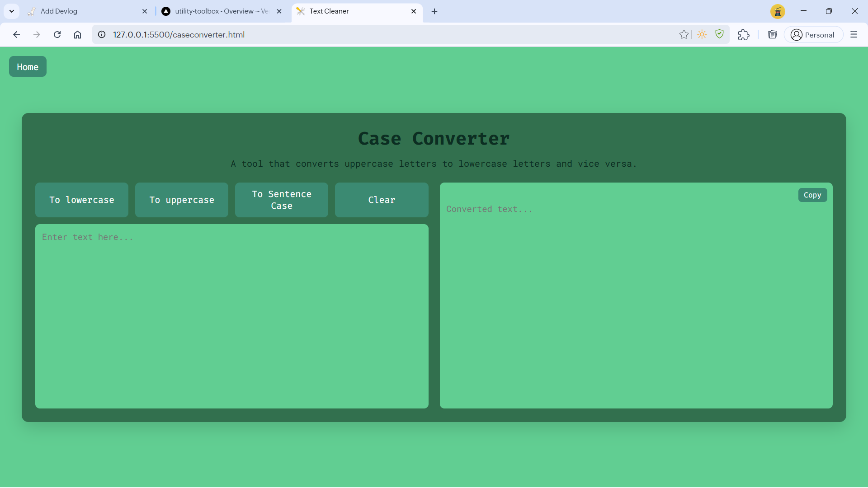Click the sun icon in address bar

tap(702, 35)
